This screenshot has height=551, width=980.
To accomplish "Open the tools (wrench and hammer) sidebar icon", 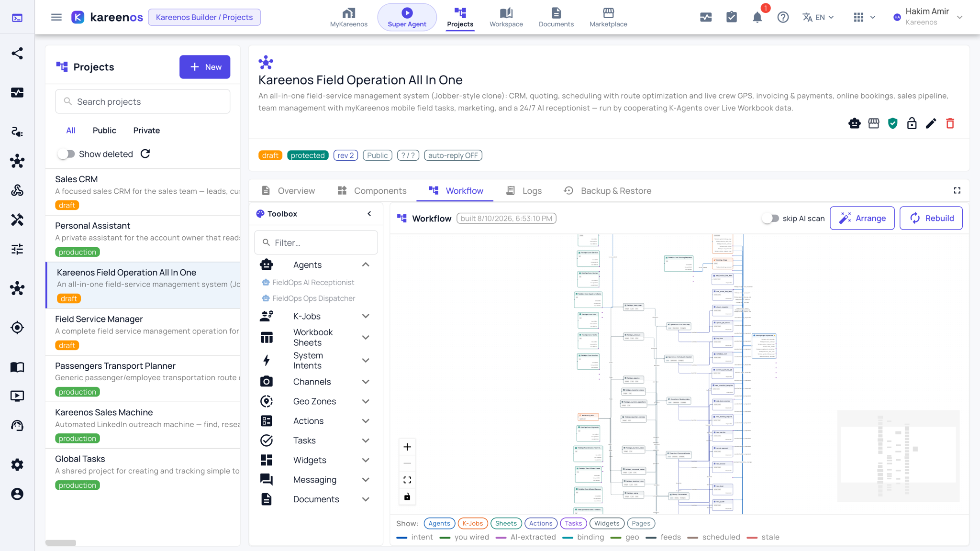I will (x=17, y=220).
